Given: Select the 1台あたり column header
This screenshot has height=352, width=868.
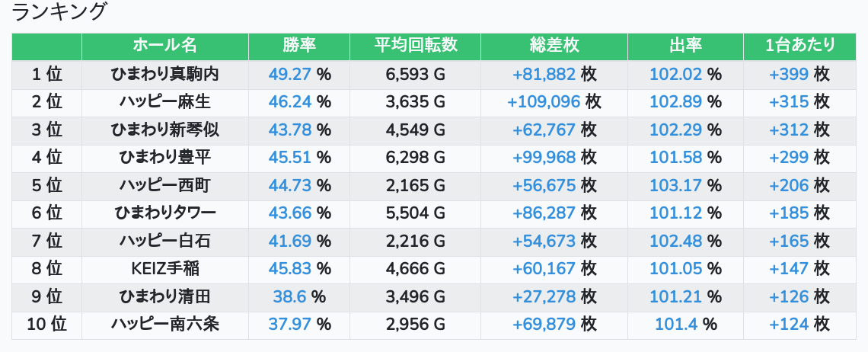Looking at the screenshot, I should tap(799, 46).
